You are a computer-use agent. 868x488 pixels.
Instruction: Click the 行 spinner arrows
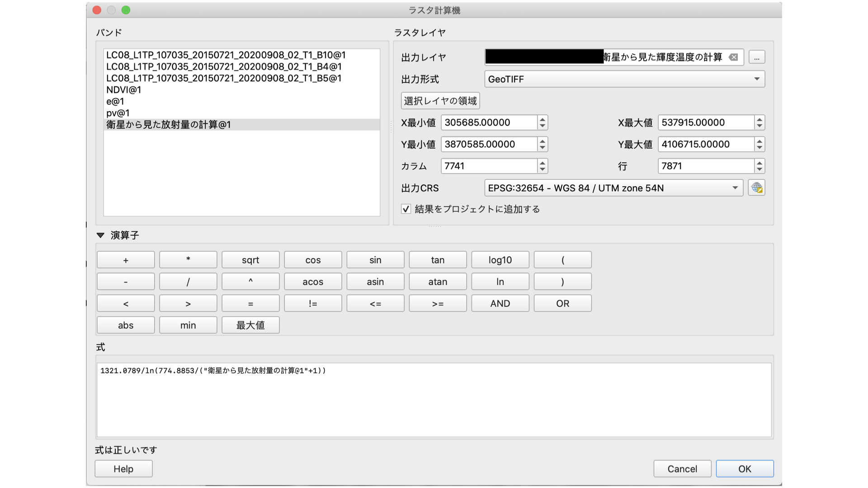point(759,166)
